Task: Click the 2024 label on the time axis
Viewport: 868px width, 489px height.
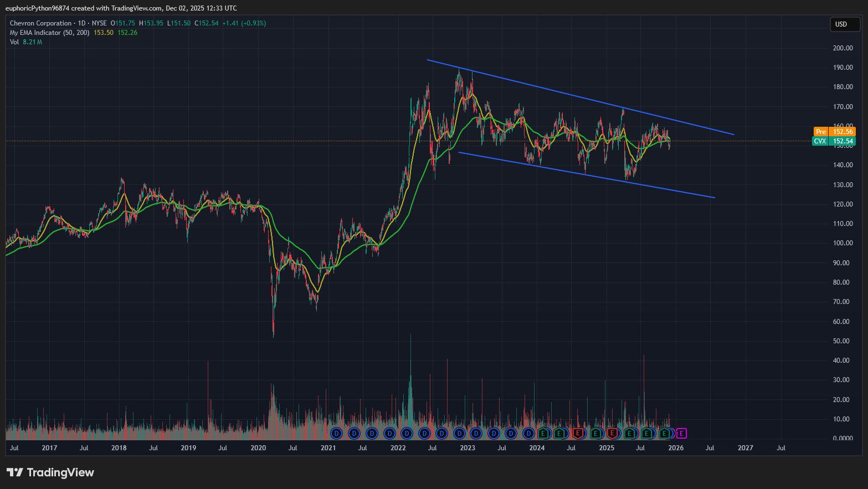Action: coord(537,448)
